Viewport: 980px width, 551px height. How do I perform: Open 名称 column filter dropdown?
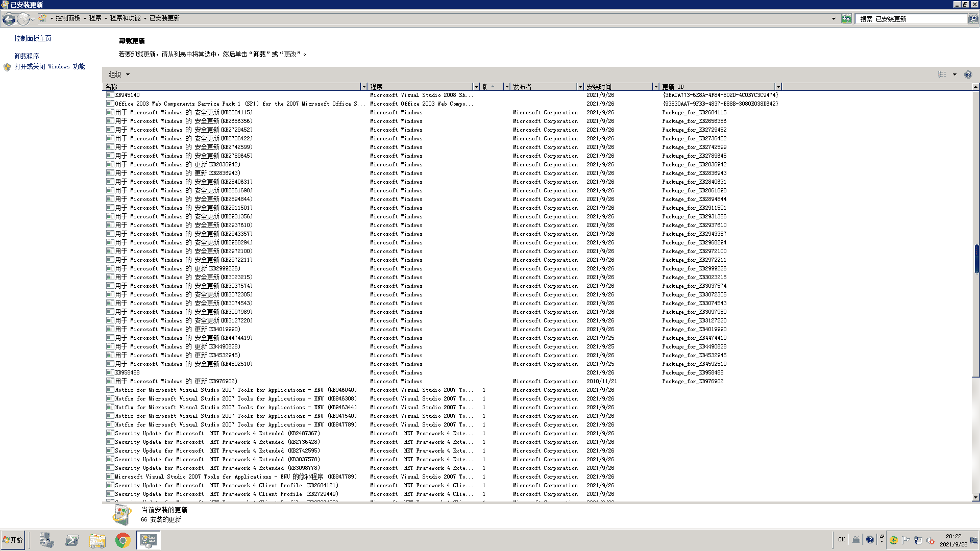[x=363, y=87]
